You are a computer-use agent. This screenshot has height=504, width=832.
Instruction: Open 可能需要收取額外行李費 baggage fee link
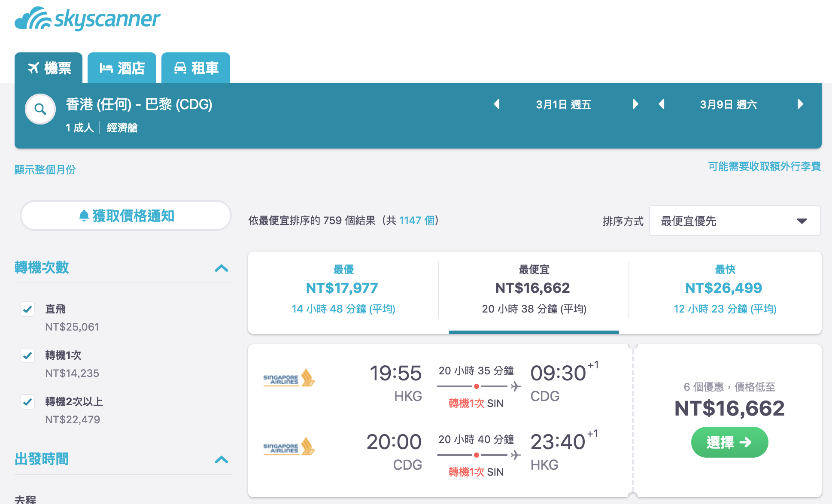tap(764, 167)
